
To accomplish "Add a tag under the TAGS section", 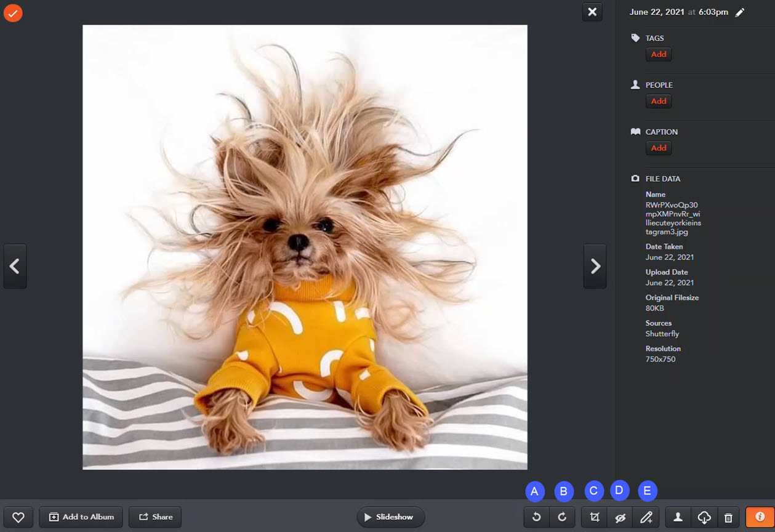I will (x=658, y=54).
